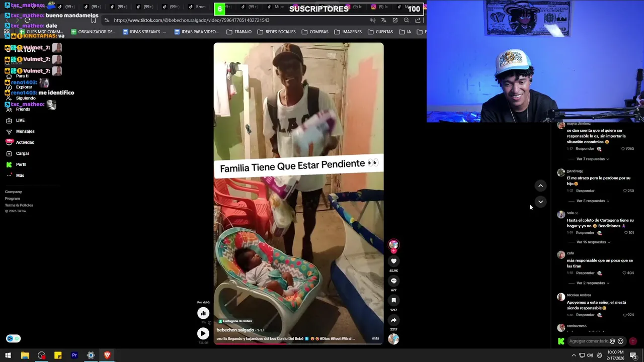Open browser zoom magnifier icon
644x362 pixels.
tap(407, 20)
